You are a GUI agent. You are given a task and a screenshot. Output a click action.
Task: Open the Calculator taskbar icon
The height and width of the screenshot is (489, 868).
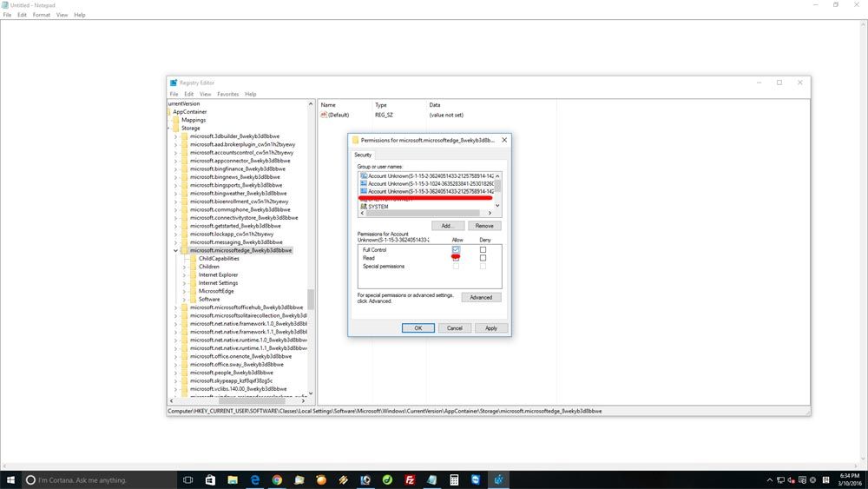tap(454, 479)
